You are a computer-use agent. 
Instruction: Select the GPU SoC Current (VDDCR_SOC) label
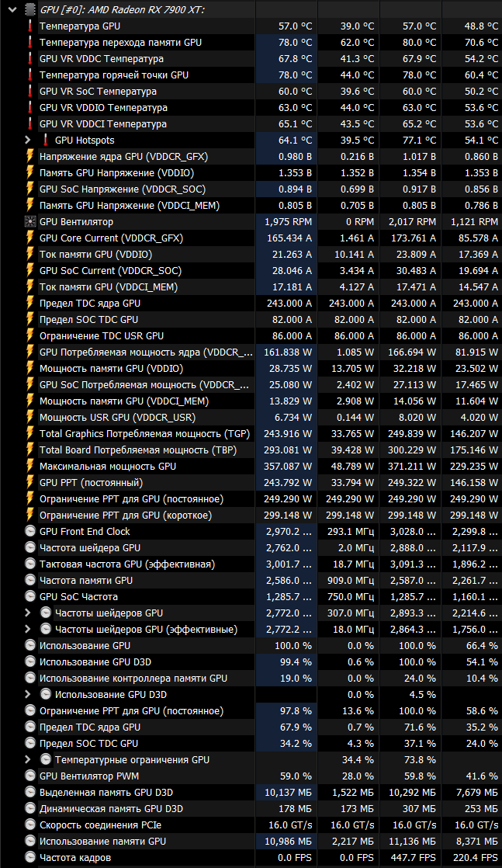[x=111, y=271]
